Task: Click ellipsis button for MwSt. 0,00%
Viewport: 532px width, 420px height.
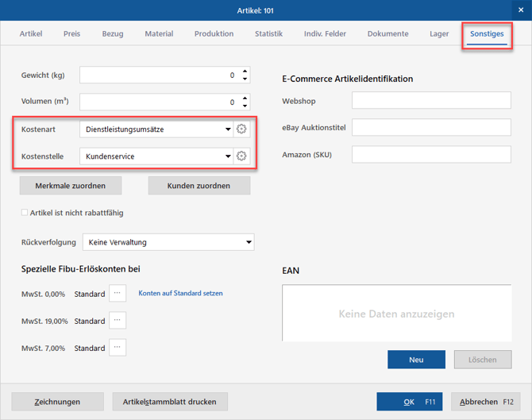Action: coord(118,294)
